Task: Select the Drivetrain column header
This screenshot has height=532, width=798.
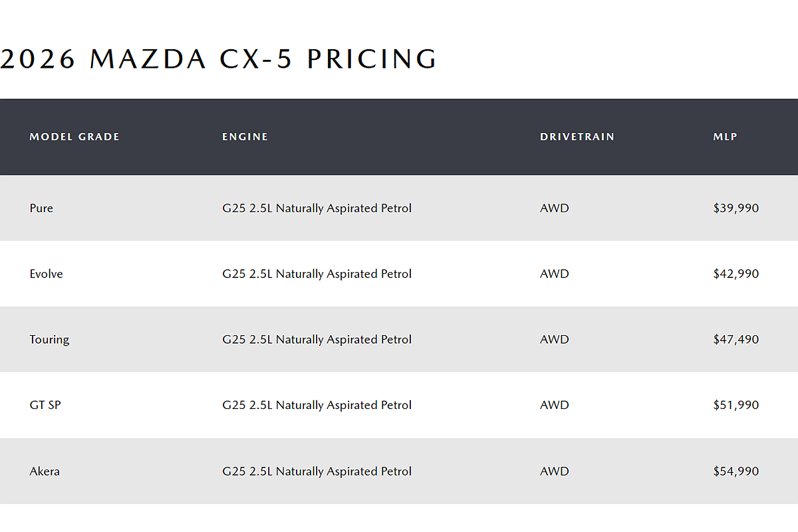Action: (577, 137)
